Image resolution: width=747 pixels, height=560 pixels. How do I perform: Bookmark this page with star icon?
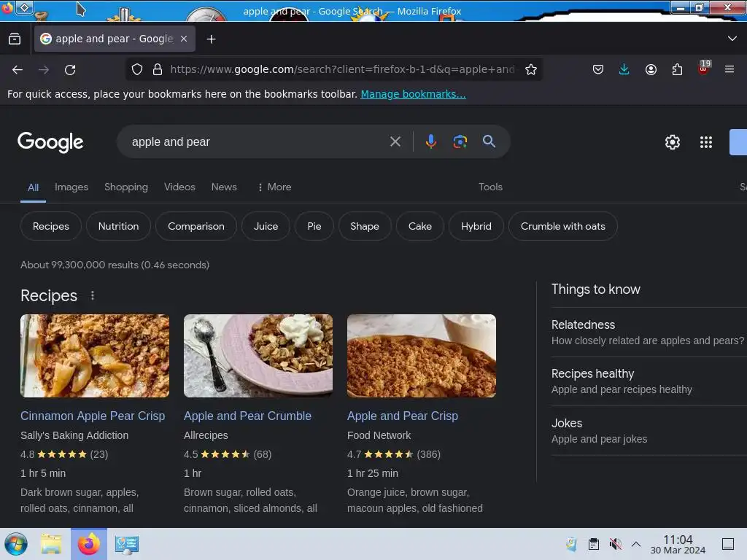click(x=531, y=69)
